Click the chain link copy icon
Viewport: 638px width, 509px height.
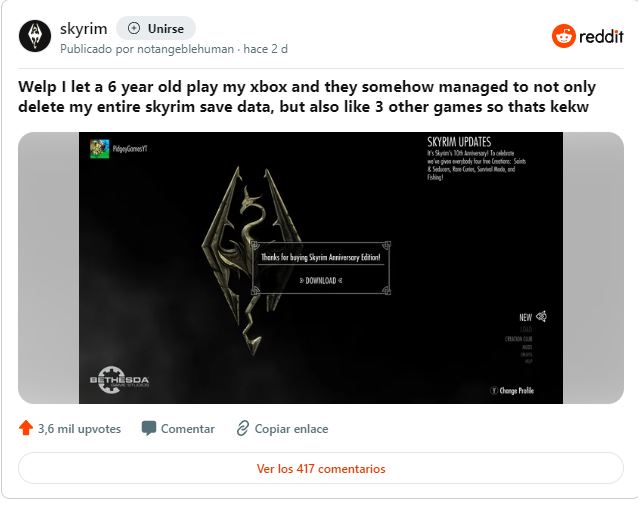click(243, 428)
